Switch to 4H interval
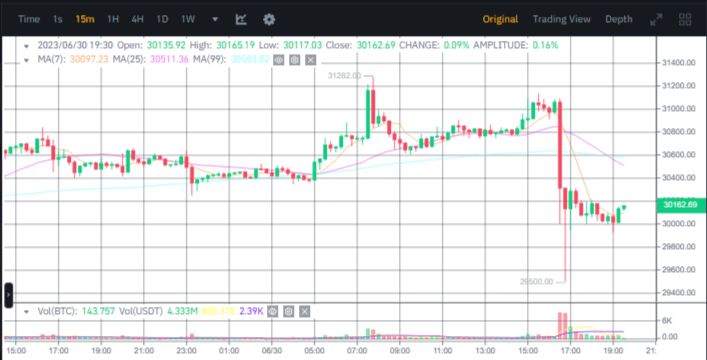Screen dimensions: 707x360 coord(138,19)
